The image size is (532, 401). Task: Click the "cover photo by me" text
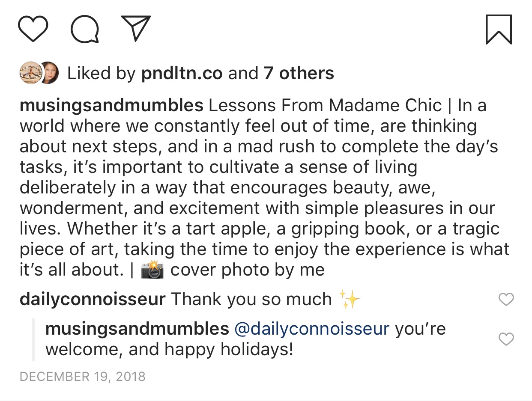(x=248, y=270)
